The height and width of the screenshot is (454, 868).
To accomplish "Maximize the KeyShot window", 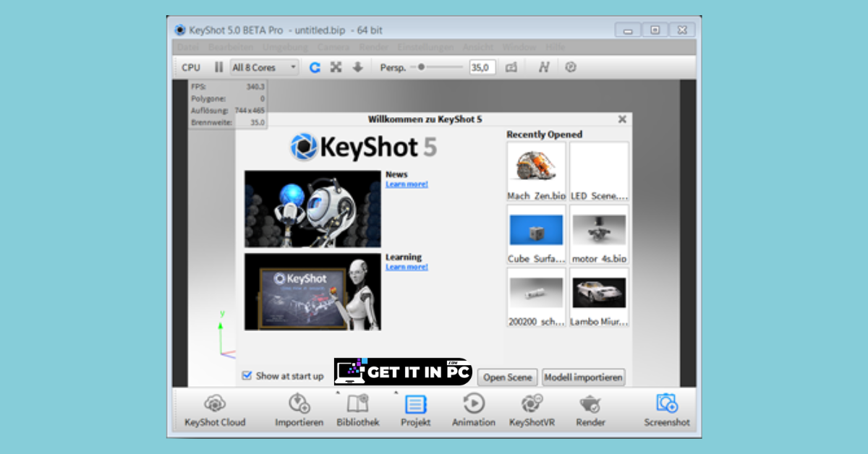I will (655, 30).
